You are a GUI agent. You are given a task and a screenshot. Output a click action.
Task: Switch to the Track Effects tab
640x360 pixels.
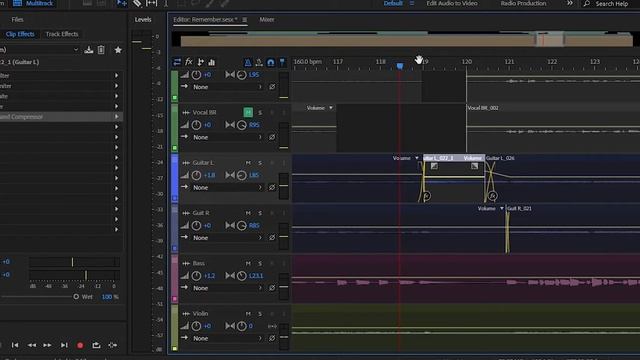[62, 34]
